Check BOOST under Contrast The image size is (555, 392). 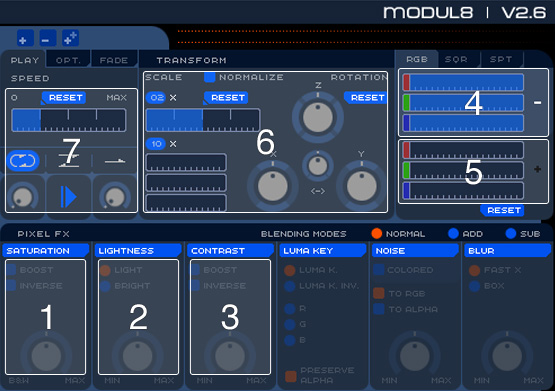coord(195,270)
